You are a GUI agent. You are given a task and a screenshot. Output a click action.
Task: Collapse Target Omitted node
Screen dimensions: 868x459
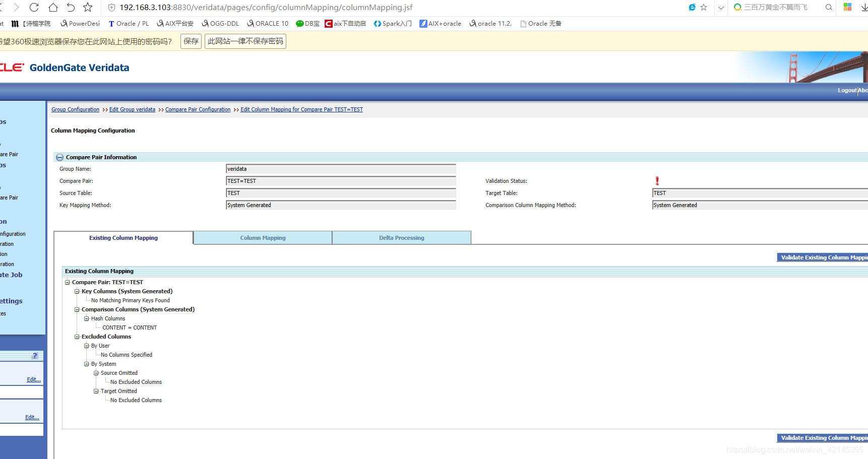tap(96, 391)
